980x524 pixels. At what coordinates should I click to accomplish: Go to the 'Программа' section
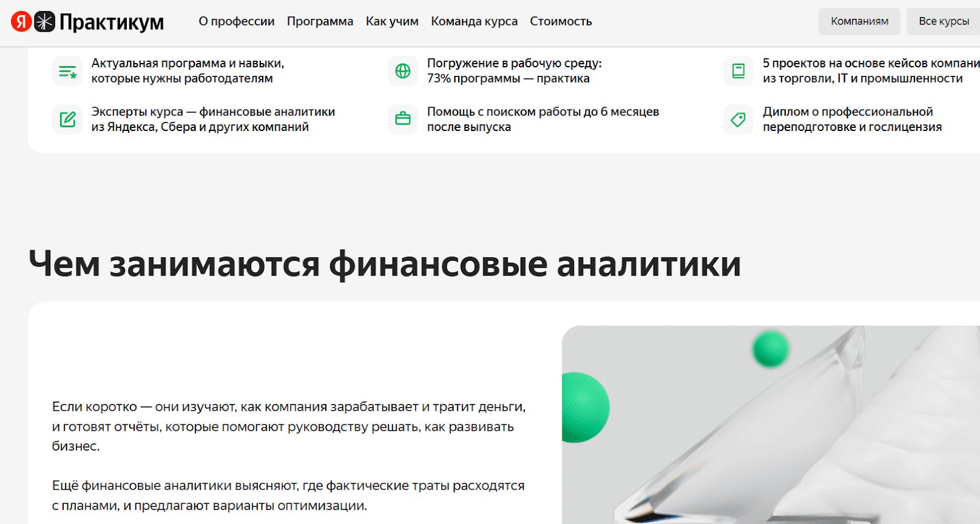click(x=320, y=21)
